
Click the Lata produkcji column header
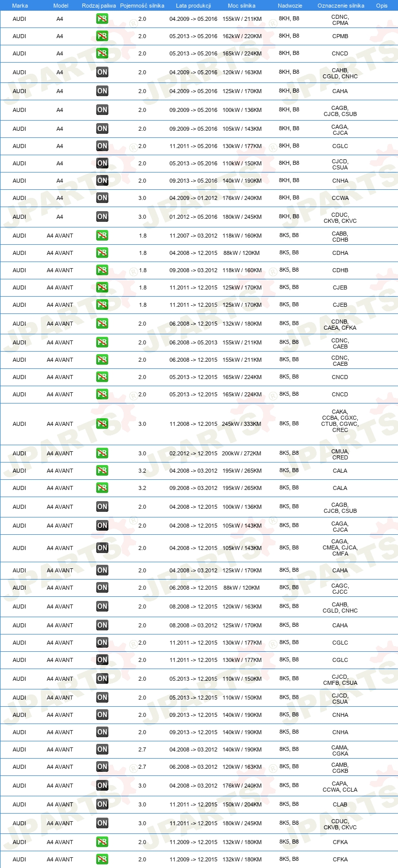point(193,6)
